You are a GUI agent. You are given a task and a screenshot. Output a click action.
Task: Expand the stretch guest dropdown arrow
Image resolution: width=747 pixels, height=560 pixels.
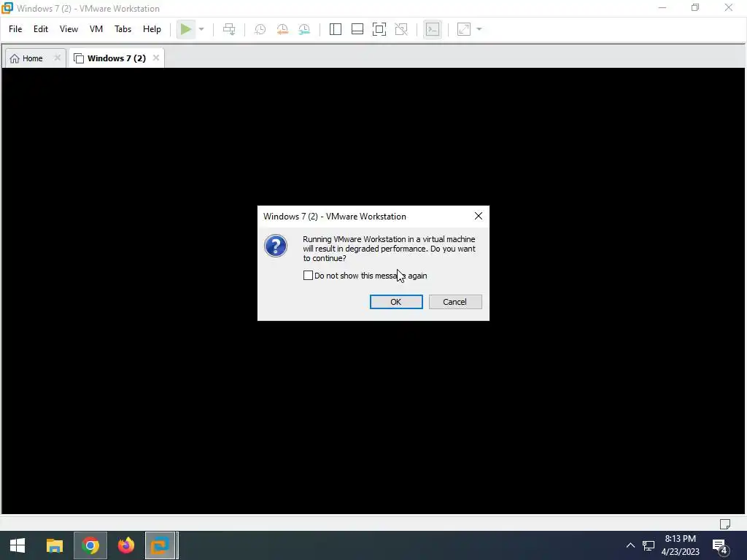[479, 29]
